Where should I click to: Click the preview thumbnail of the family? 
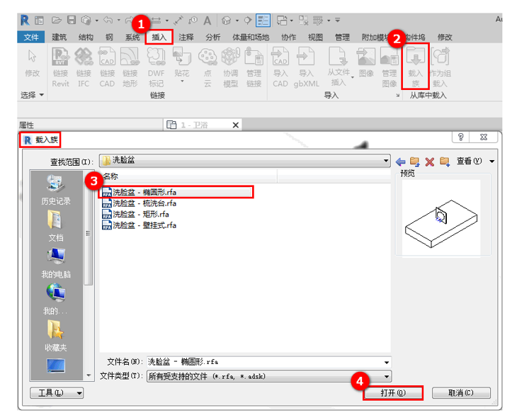(441, 217)
